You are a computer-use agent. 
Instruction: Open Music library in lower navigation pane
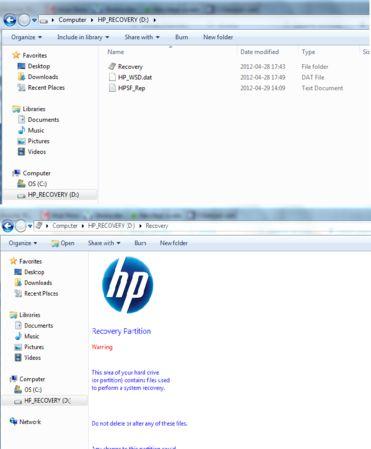coord(32,336)
